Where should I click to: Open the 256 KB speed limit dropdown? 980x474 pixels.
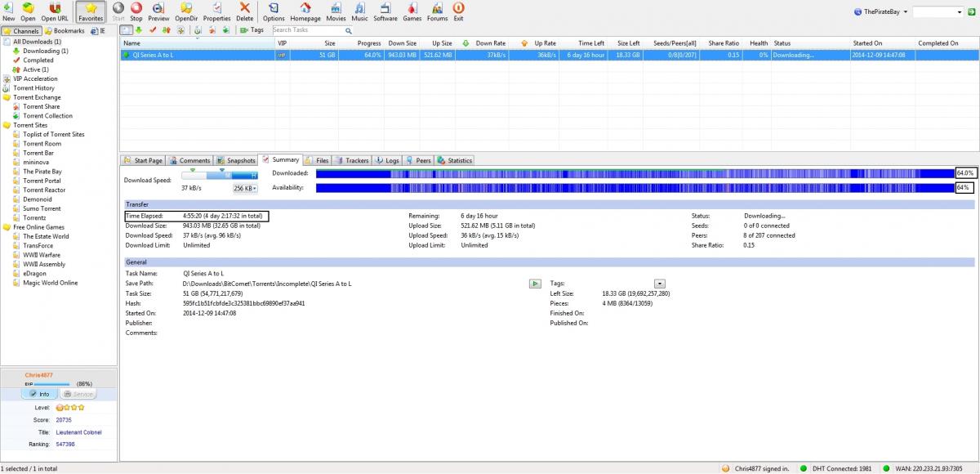[x=245, y=189]
